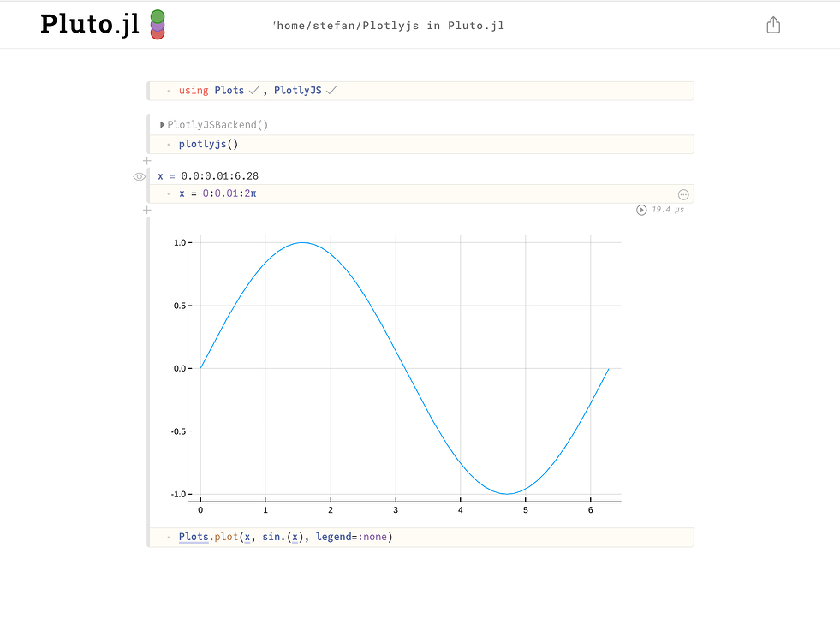Click the sine curve peak in the plot
Screen dimensions: 840x642
(x=302, y=242)
